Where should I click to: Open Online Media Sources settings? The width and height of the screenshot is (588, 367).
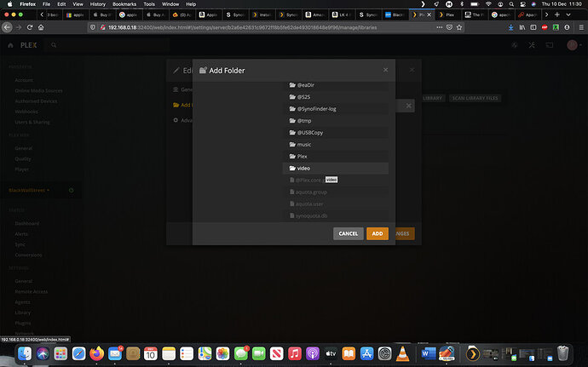[x=38, y=91]
